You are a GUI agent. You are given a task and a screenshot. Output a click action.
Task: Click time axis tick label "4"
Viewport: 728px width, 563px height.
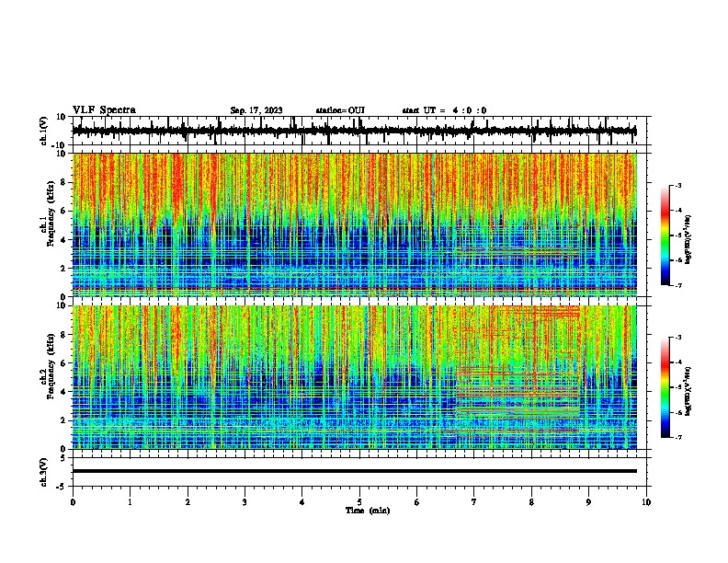302,502
